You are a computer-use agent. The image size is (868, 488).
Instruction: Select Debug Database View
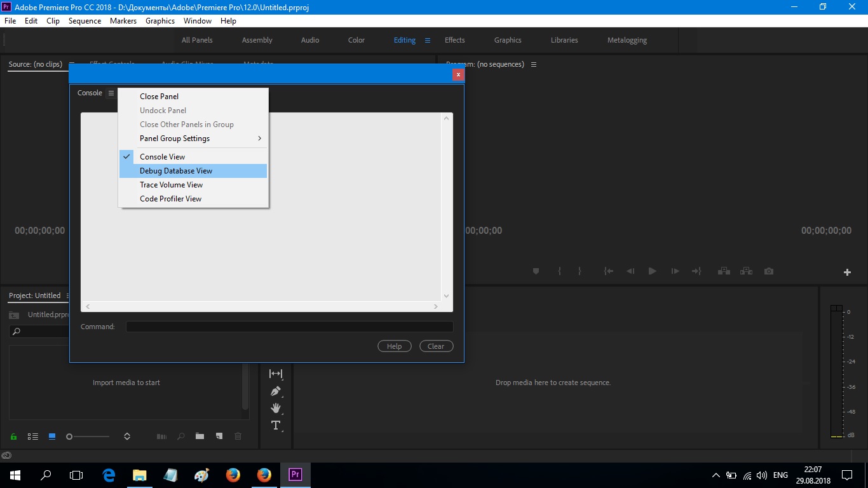point(193,171)
